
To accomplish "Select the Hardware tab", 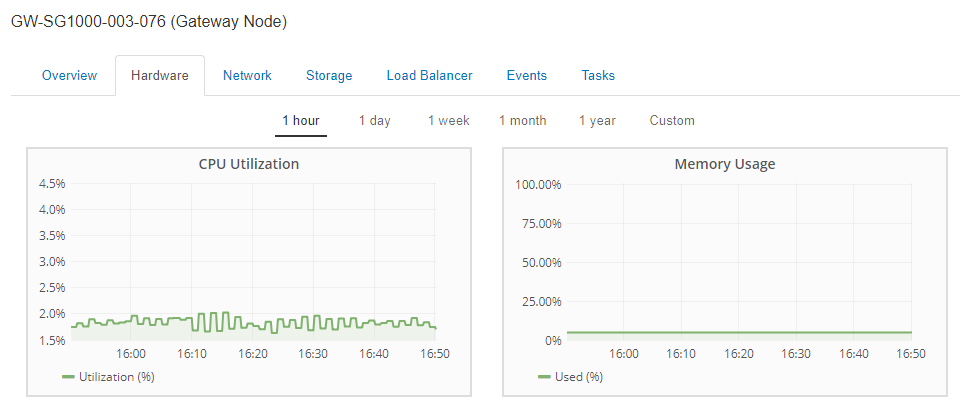I will point(160,75).
